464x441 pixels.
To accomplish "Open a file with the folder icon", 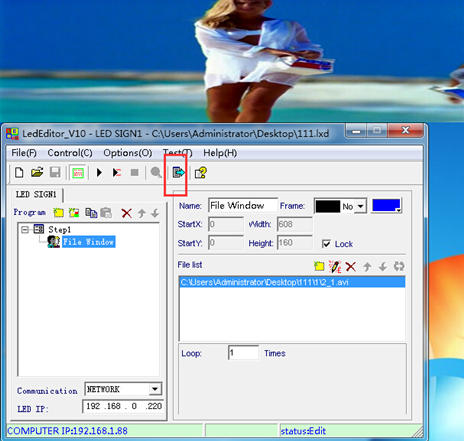I will 37,172.
